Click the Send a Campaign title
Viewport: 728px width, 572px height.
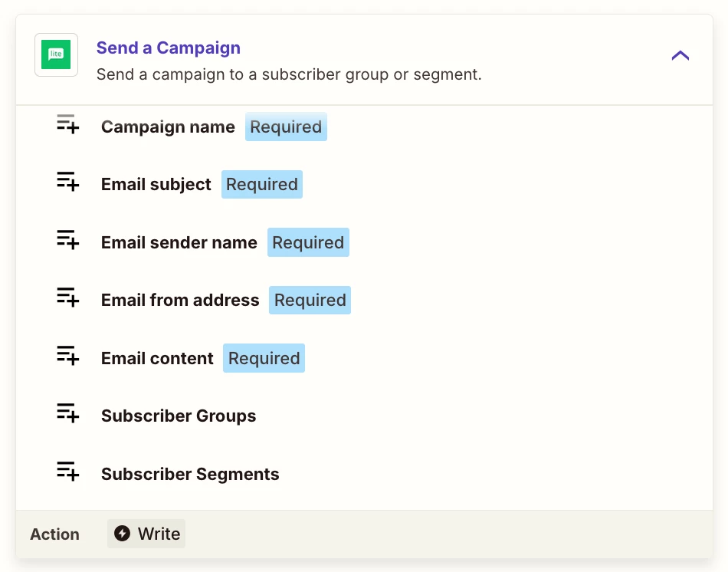168,48
